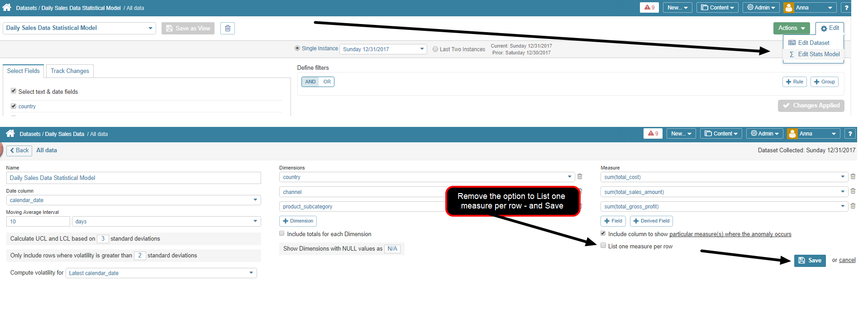Switch filter logic to OR

(327, 82)
